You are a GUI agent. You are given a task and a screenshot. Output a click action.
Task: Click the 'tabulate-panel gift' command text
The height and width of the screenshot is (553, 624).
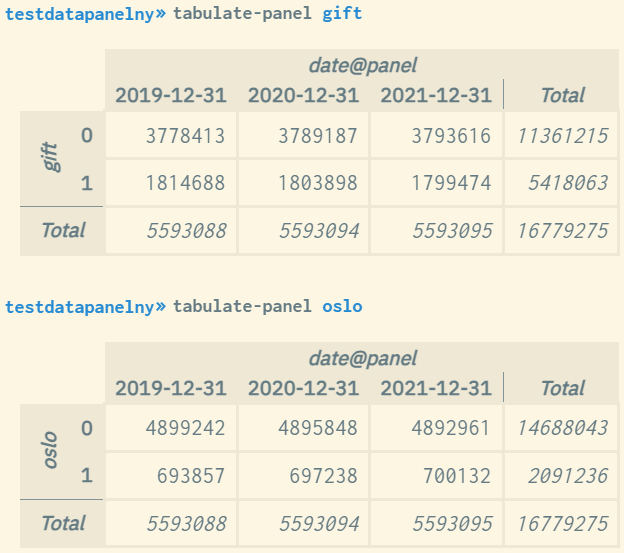pos(267,13)
